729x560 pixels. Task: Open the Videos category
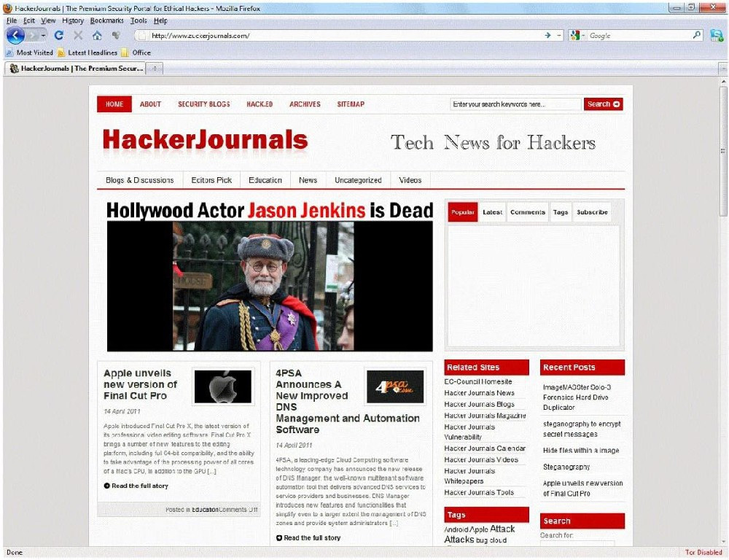coord(410,180)
